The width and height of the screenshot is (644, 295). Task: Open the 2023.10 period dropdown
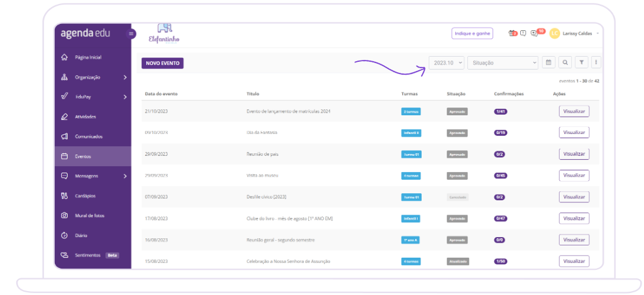(x=447, y=62)
